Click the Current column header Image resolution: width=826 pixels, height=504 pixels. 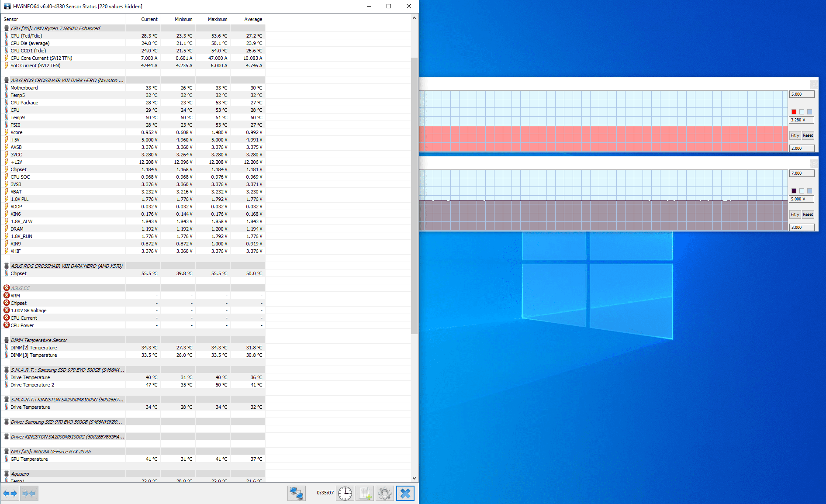[x=143, y=19]
